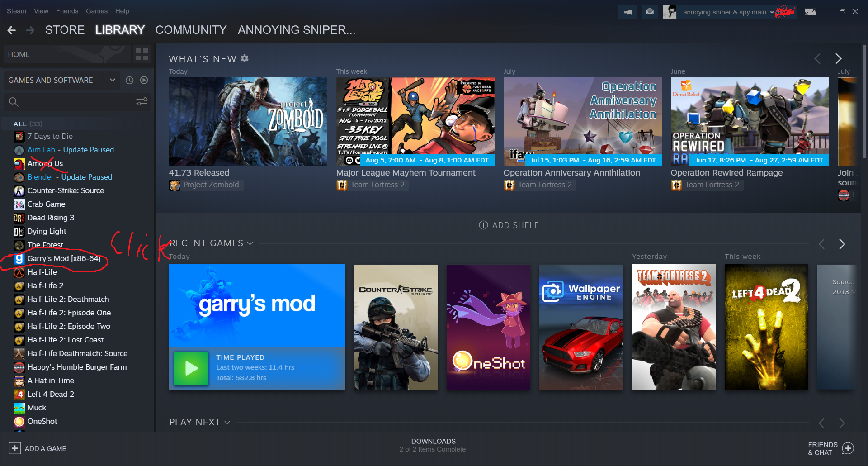The height and width of the screenshot is (466, 868).
Task: Open advanced filter settings icon
Action: pyautogui.click(x=142, y=102)
